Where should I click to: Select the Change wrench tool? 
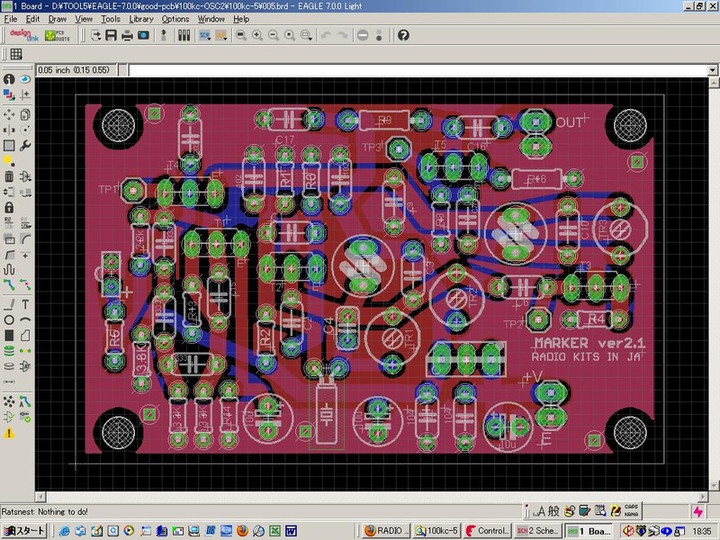click(25, 145)
